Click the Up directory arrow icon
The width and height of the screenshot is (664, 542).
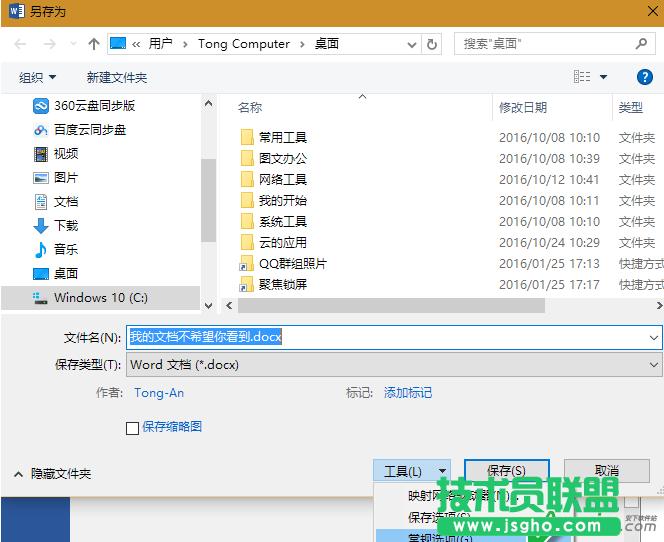[94, 44]
